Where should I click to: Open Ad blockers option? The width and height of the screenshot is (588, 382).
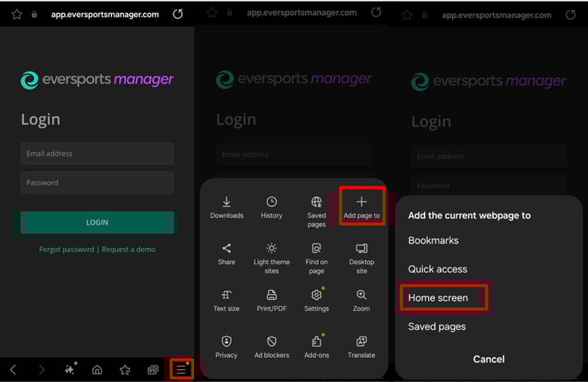pos(272,347)
